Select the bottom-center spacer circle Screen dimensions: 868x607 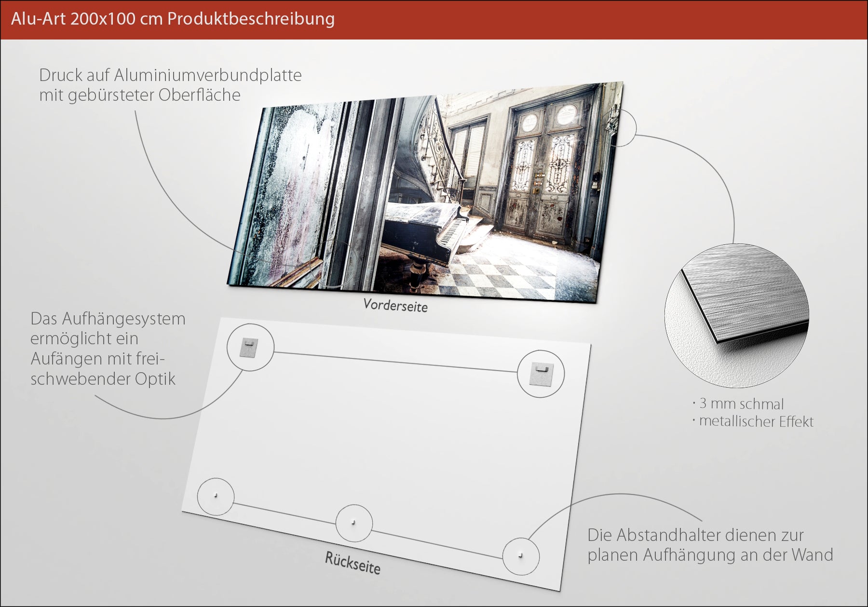pyautogui.click(x=354, y=523)
